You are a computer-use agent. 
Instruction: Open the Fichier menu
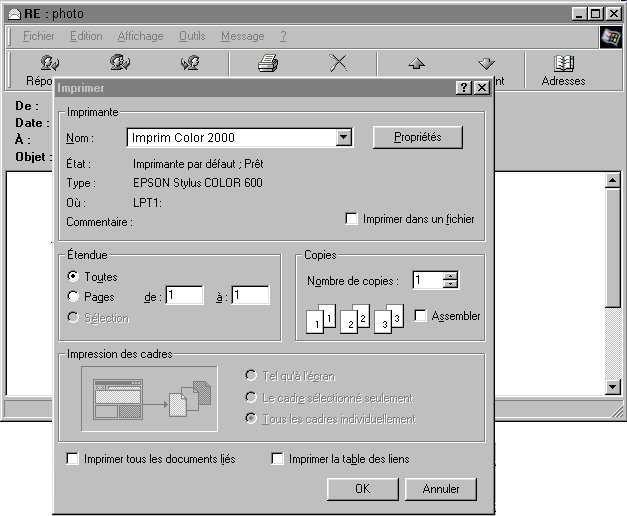click(38, 36)
